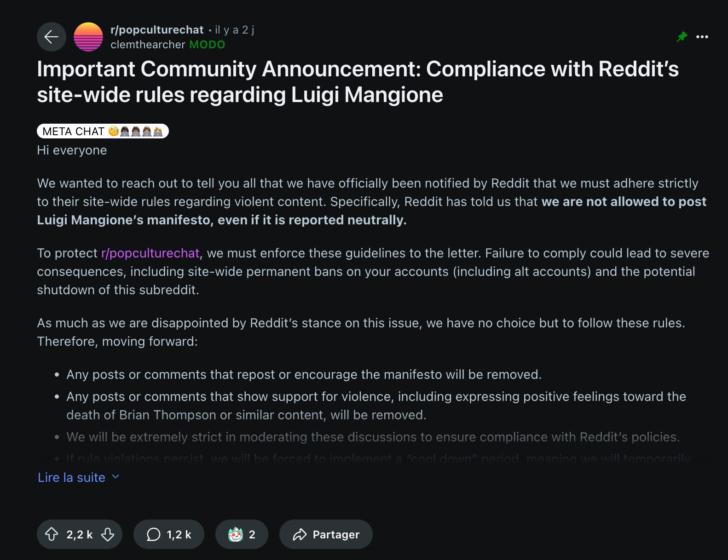Open the popculturechat subreddit avatar

click(x=88, y=37)
